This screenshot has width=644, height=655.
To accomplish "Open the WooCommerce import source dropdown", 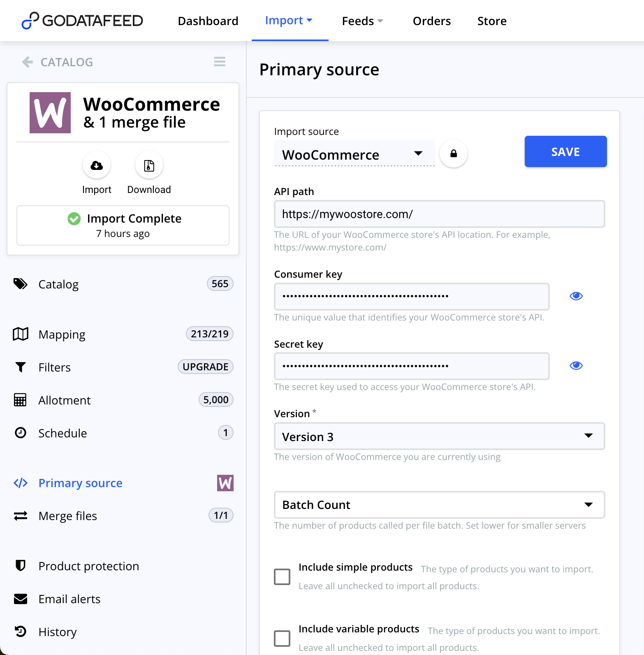I will tap(354, 154).
